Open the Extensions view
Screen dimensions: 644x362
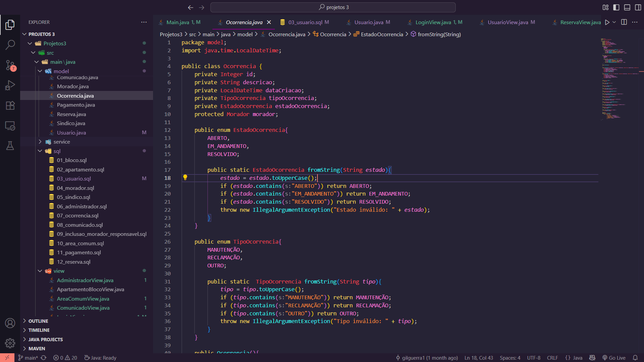coord(10,105)
